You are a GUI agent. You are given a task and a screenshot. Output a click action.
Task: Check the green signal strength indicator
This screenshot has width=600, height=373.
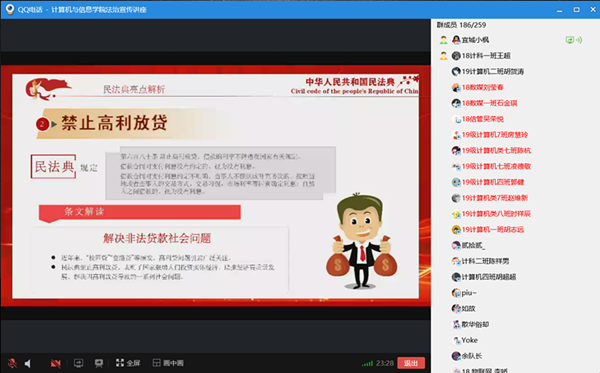[367, 363]
